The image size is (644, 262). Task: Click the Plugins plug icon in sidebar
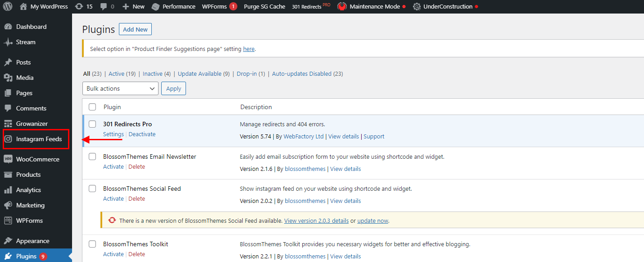click(x=8, y=256)
